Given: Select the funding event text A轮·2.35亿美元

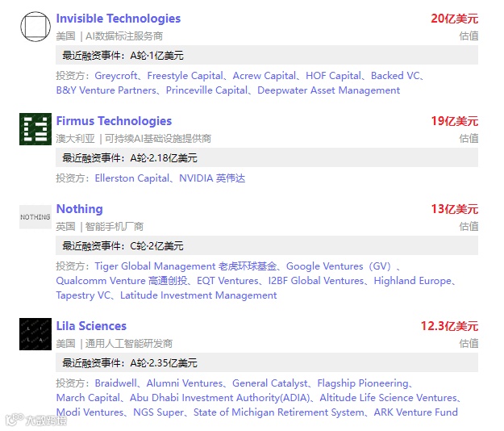Looking at the screenshot, I should coord(164,363).
